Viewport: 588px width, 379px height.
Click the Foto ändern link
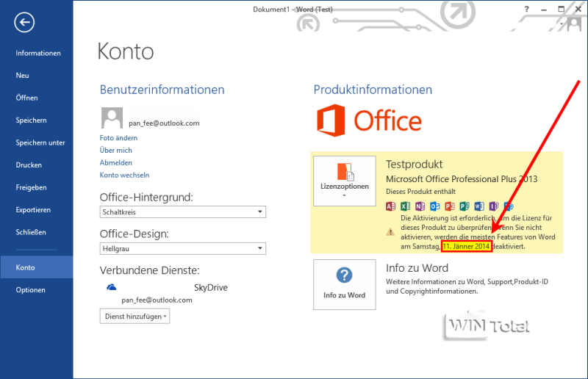point(118,138)
